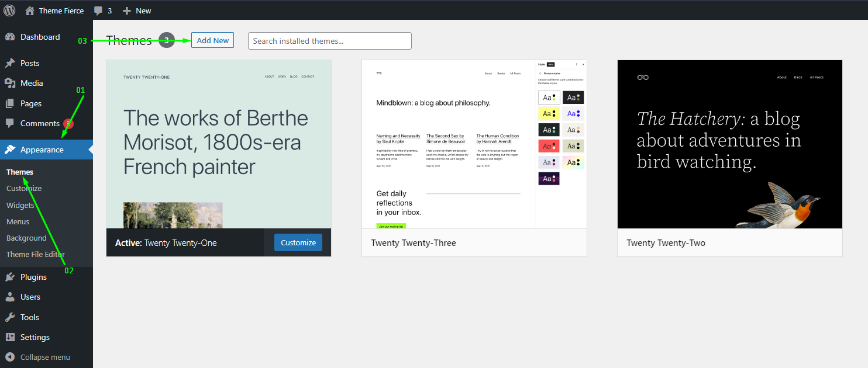
Task: Click the Add New theme button
Action: coord(212,40)
